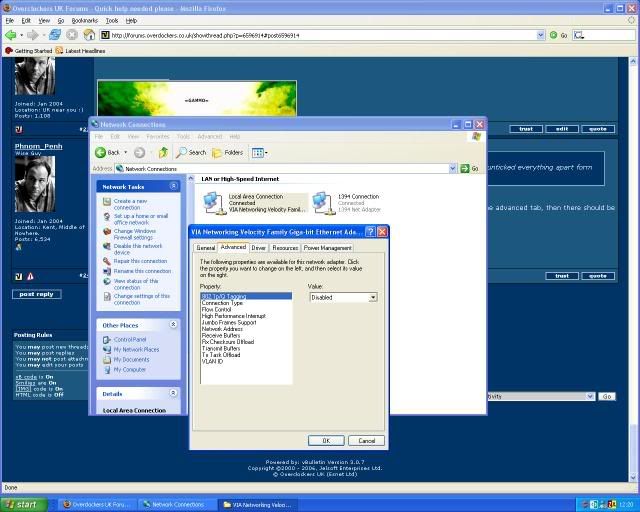Viewport: 640px width, 512px height.
Task: Click post reply button on forum
Action: tap(37, 294)
